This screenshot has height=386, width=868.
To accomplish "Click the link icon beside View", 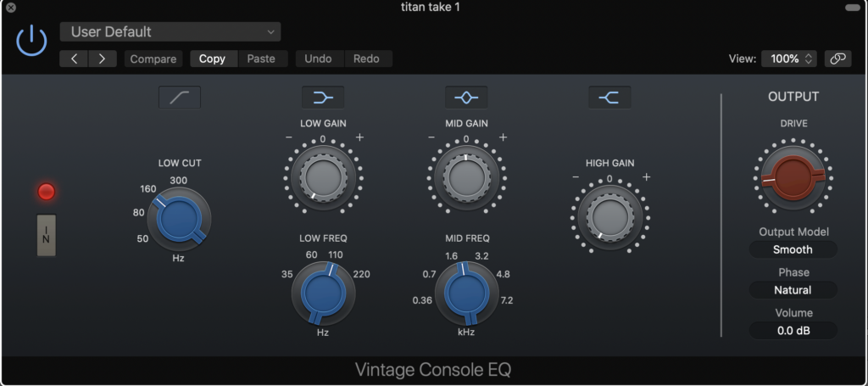I will tap(838, 59).
